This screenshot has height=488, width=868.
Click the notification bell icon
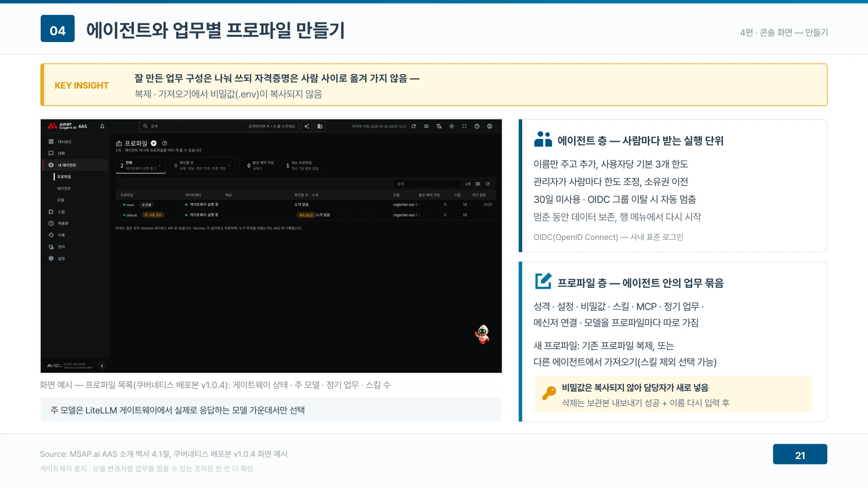click(102, 127)
